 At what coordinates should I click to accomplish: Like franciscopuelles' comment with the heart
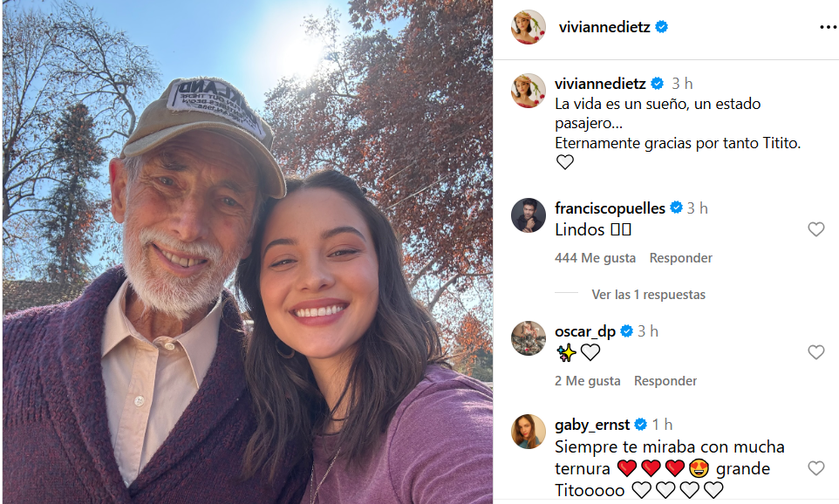[x=816, y=229]
